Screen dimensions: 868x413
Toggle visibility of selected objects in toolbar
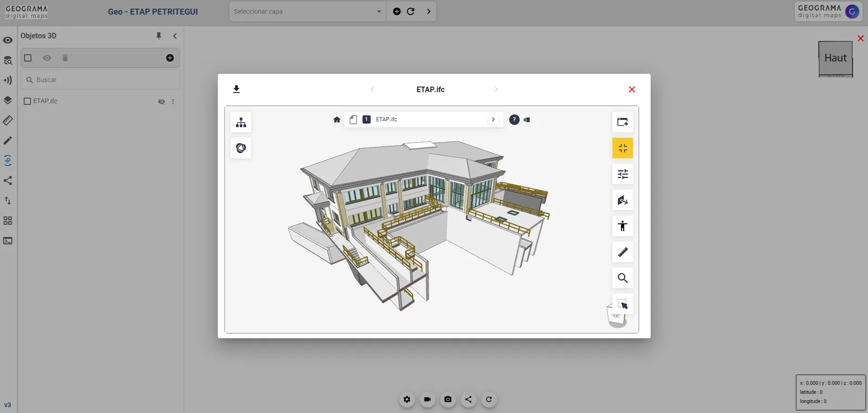(x=47, y=58)
